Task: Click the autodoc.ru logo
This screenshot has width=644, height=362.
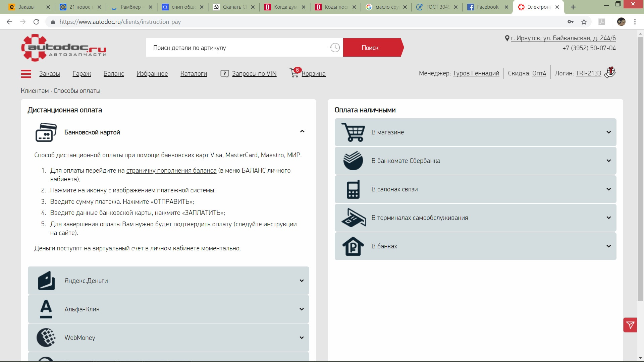Action: [64, 48]
